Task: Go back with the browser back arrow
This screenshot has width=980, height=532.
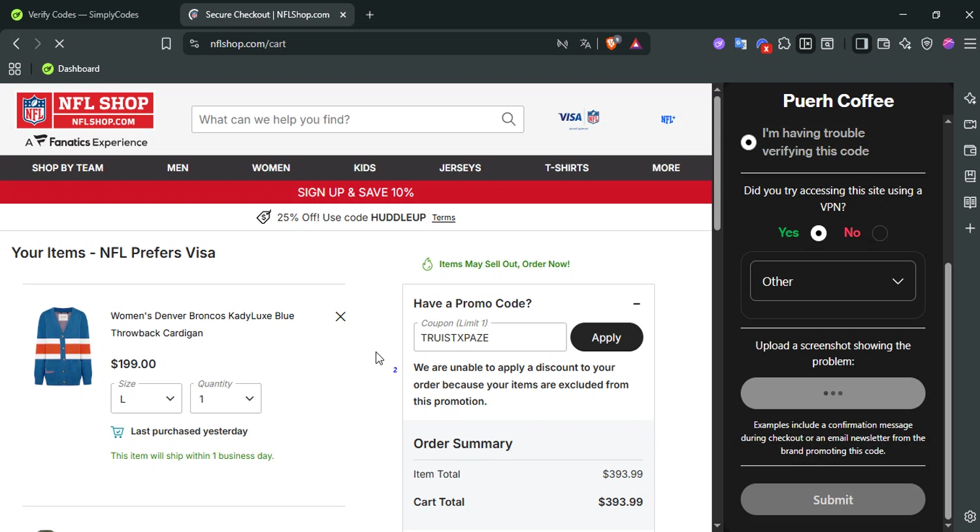Action: 16,44
